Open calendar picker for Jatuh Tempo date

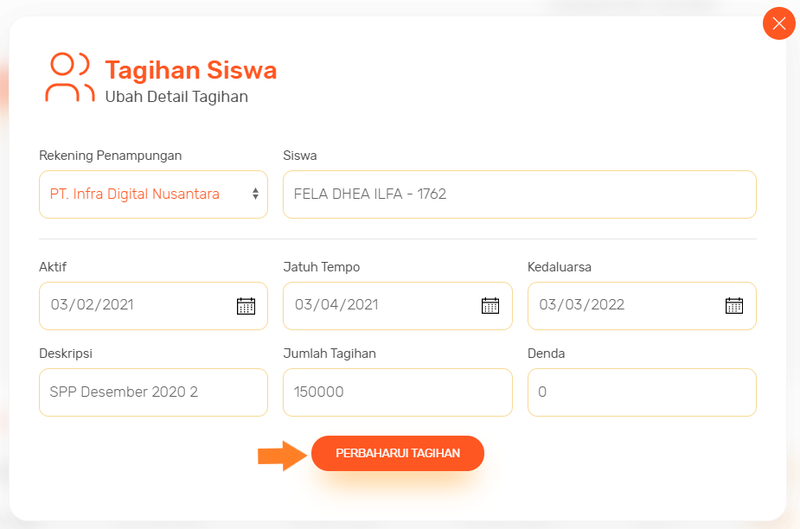[490, 306]
